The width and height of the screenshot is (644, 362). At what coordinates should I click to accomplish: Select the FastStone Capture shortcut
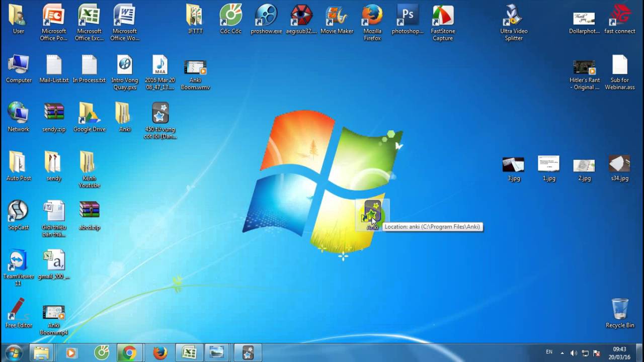pos(443,23)
